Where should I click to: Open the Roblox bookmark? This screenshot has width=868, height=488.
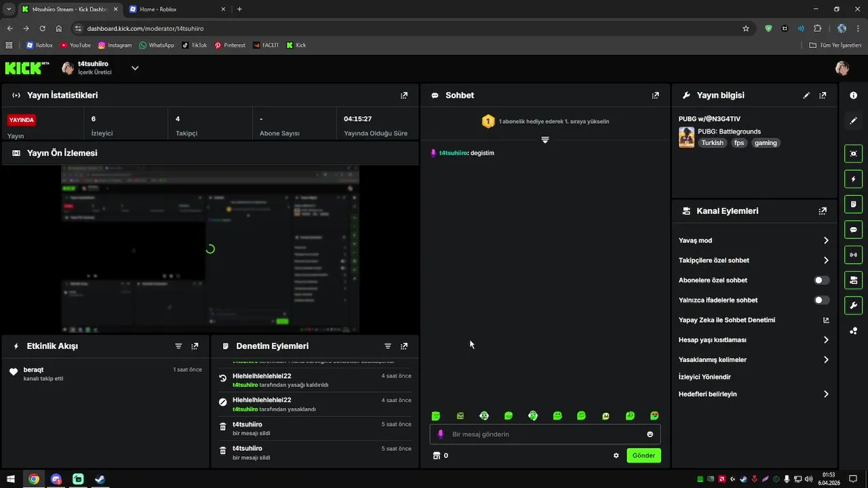click(x=39, y=45)
